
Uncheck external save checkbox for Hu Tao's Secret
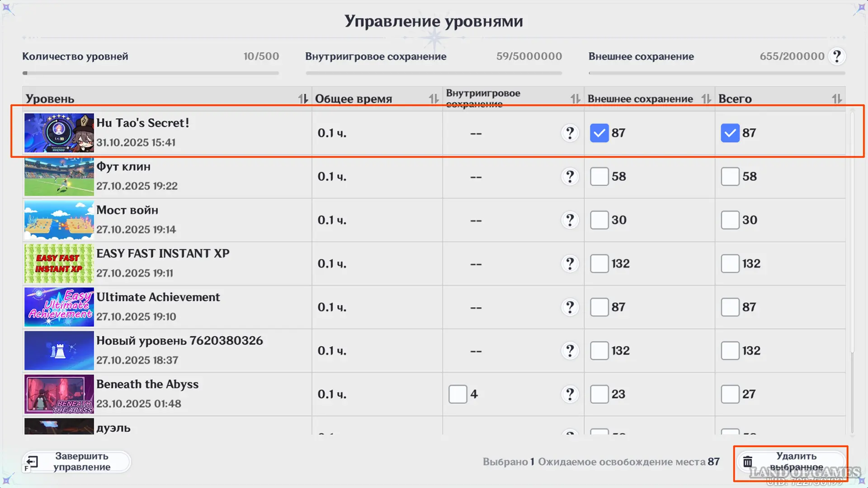pyautogui.click(x=599, y=133)
